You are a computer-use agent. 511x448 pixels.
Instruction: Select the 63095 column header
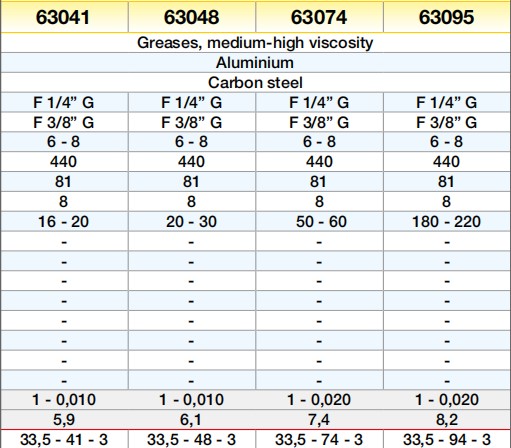point(447,17)
